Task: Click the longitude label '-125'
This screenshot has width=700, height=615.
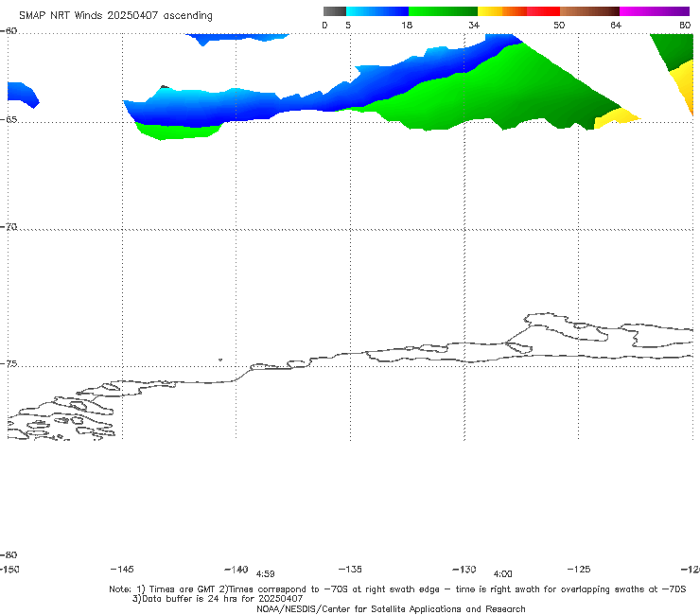Action: pyautogui.click(x=579, y=569)
